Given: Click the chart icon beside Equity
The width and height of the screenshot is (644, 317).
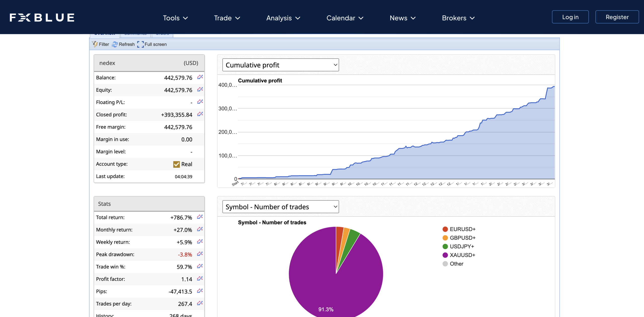Looking at the screenshot, I should pos(200,89).
